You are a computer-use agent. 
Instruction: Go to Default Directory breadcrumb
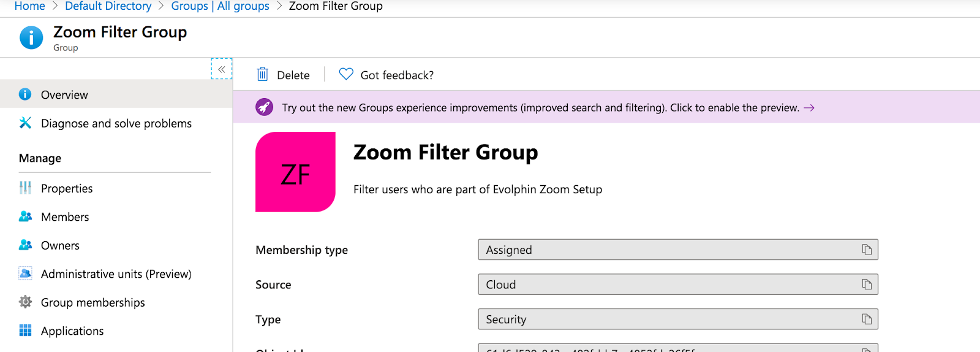click(108, 6)
